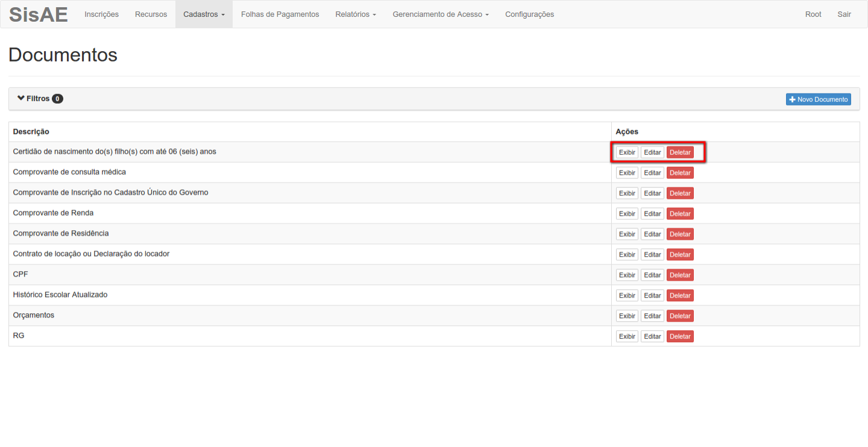Click the Documentos page heading
Screen dimensions: 868x447
63,55
